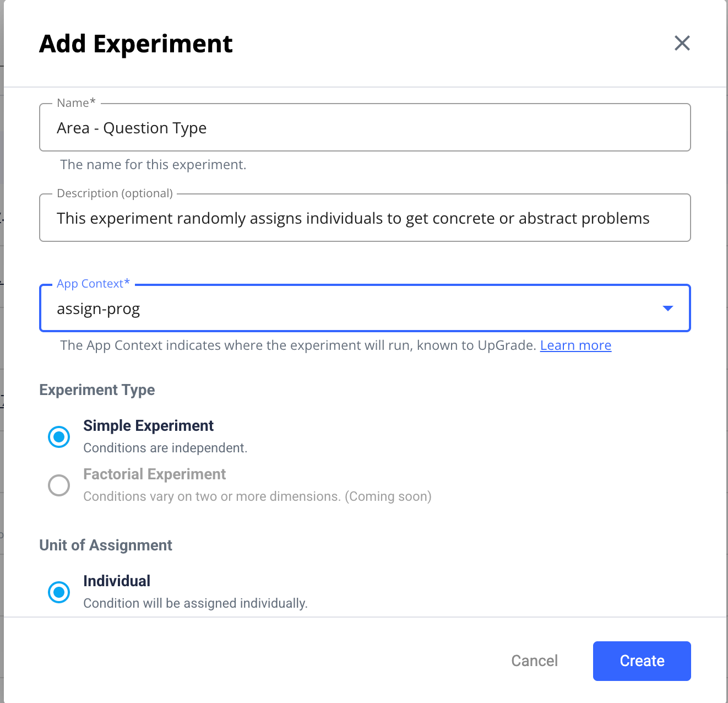Click the App Context floating label

(93, 284)
